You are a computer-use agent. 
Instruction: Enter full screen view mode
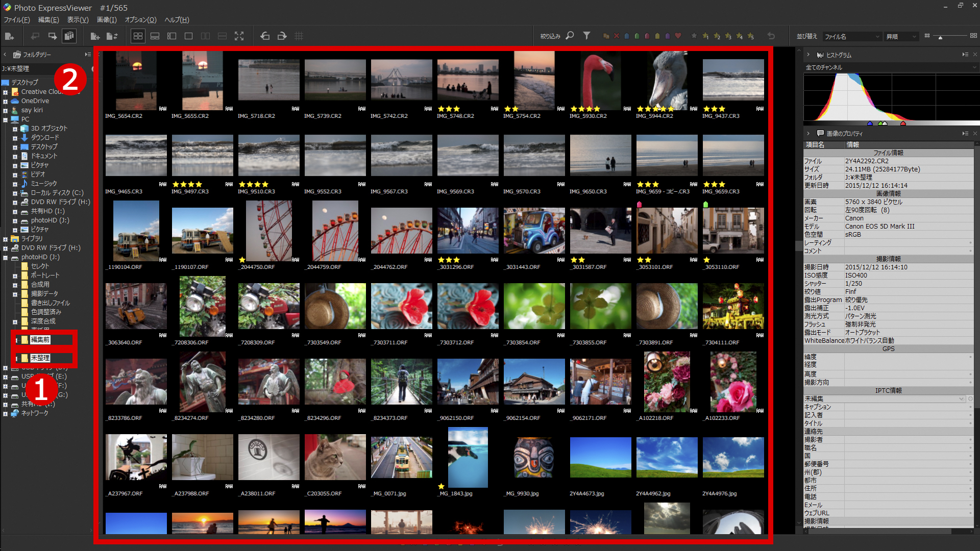tap(239, 36)
